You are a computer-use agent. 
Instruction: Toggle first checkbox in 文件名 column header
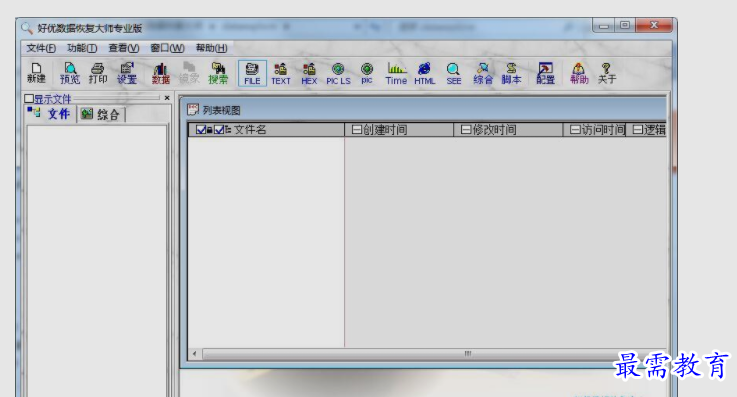(201, 130)
